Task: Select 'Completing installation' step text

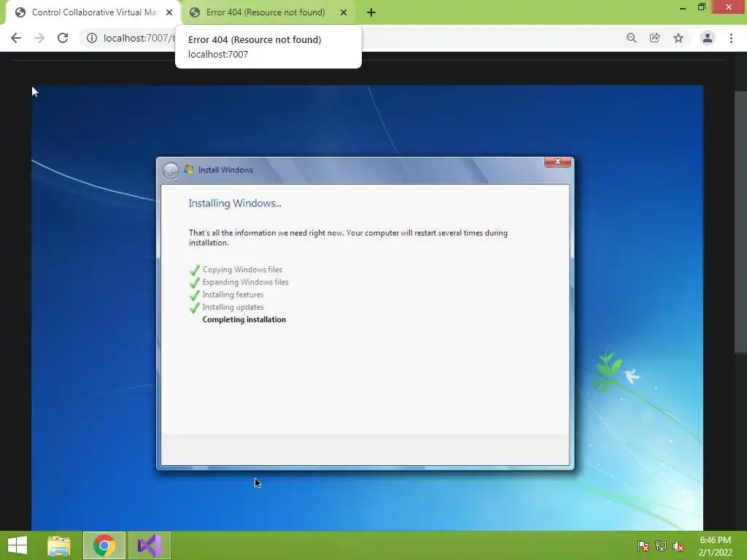Action: pos(244,319)
